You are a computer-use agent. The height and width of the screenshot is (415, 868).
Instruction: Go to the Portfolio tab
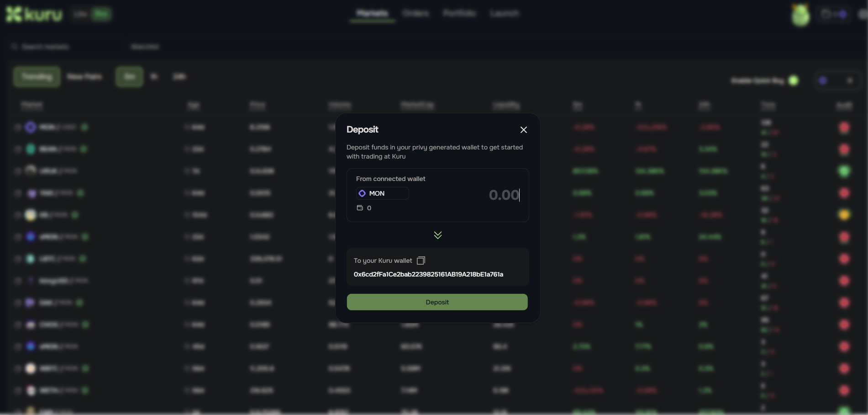click(x=459, y=13)
